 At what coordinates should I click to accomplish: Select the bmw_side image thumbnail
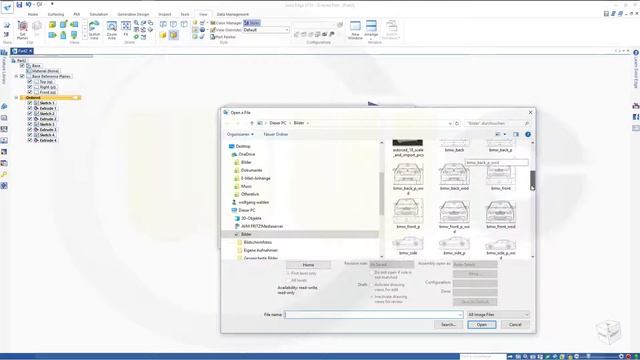click(x=408, y=246)
